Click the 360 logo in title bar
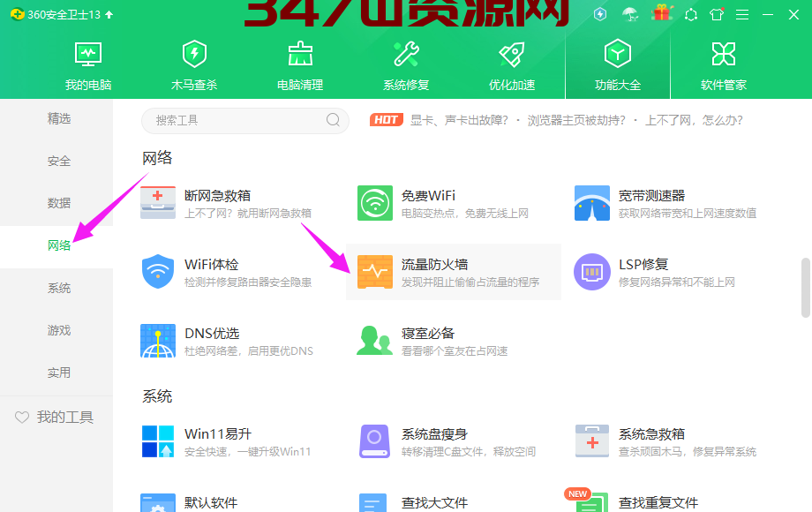The image size is (812, 512). coord(17,14)
